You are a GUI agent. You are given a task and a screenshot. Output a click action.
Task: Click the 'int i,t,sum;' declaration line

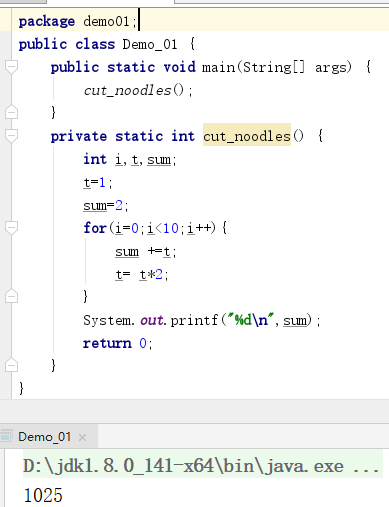(x=130, y=159)
